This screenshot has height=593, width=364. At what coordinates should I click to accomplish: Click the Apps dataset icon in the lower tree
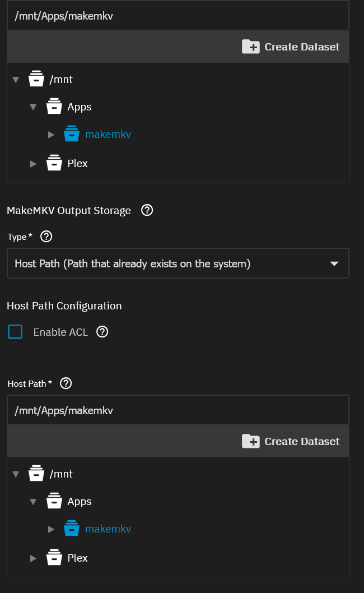click(x=54, y=501)
